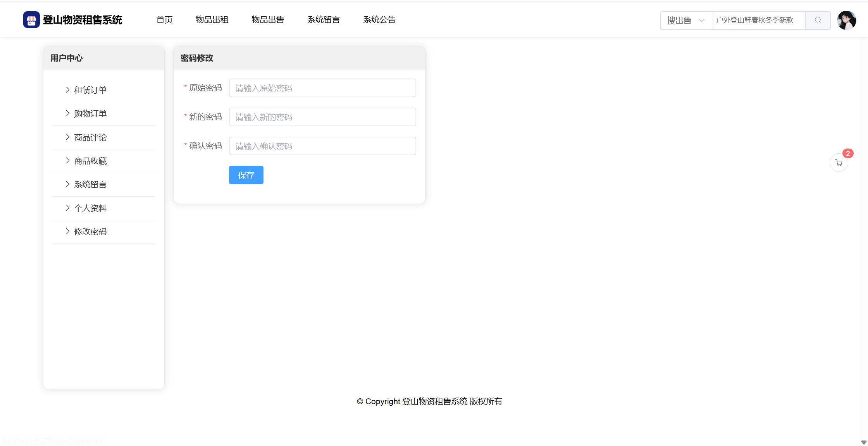The width and height of the screenshot is (868, 446).
Task: Open 商品评论 in the user center
Action: pos(90,137)
